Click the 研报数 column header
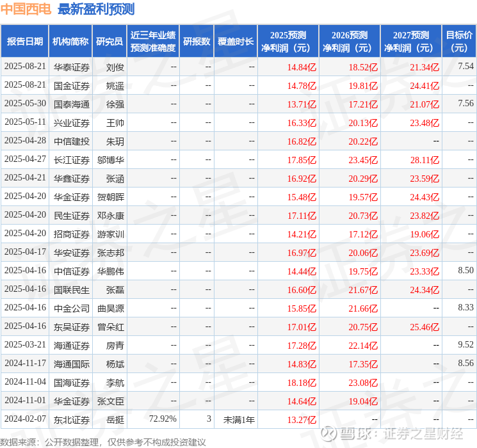 tap(197, 42)
